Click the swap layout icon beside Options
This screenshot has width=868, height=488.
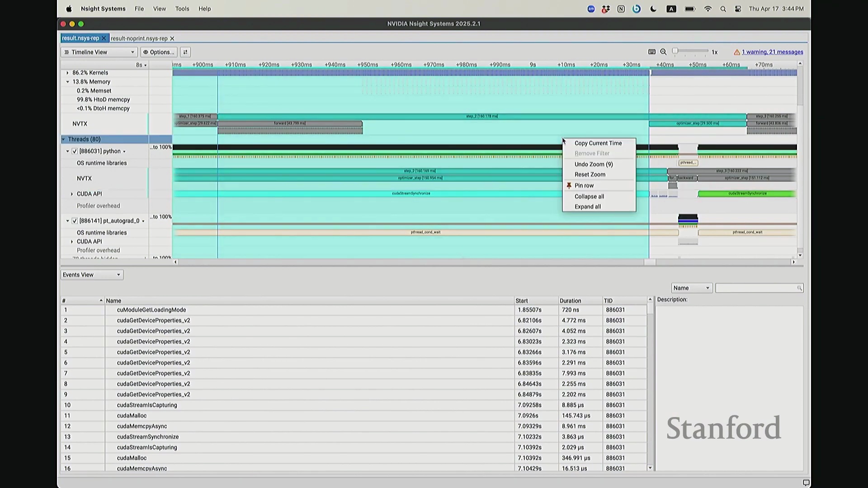point(185,52)
